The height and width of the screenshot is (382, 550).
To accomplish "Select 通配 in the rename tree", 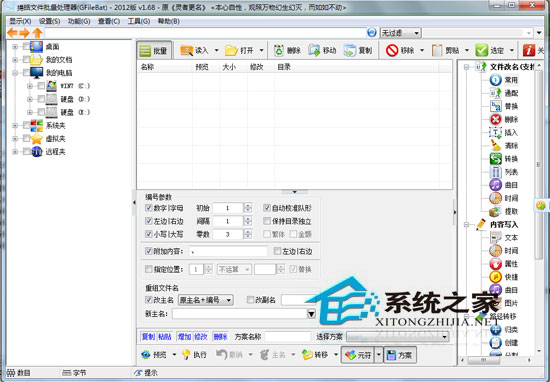I will click(503, 93).
